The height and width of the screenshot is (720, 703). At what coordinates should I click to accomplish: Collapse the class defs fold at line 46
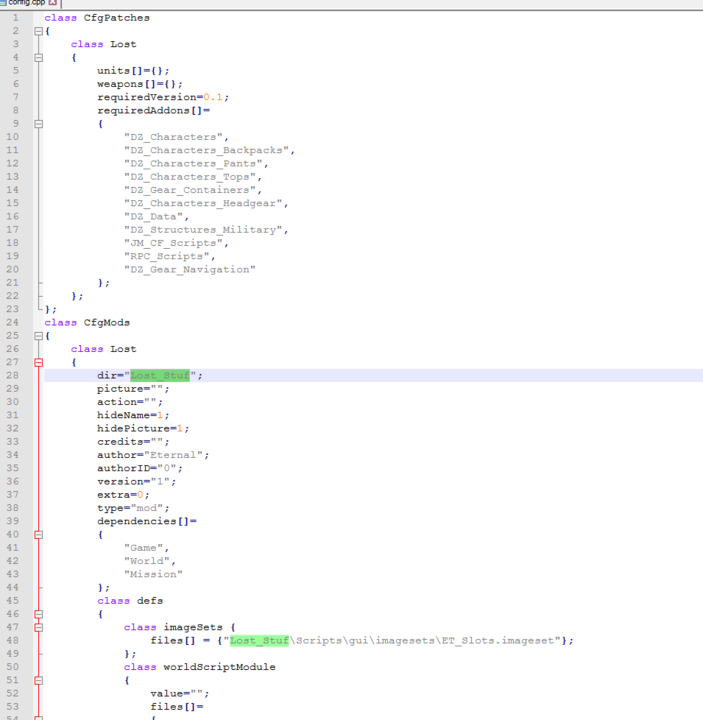point(39,614)
